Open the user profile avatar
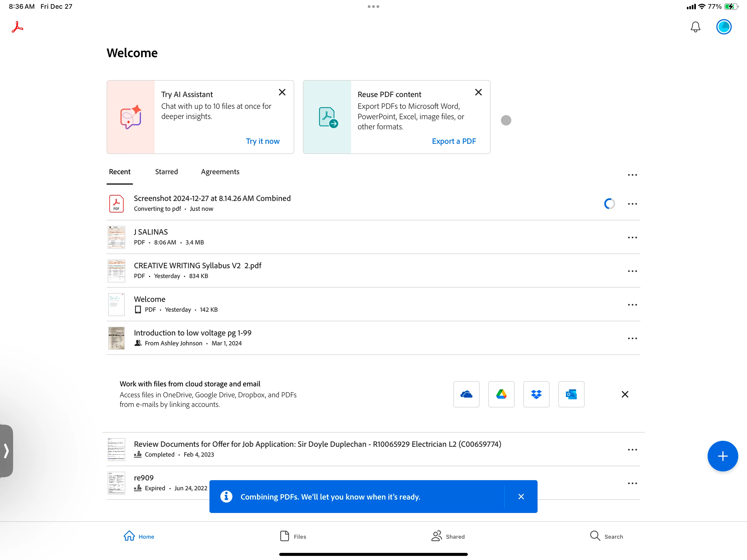 click(723, 27)
